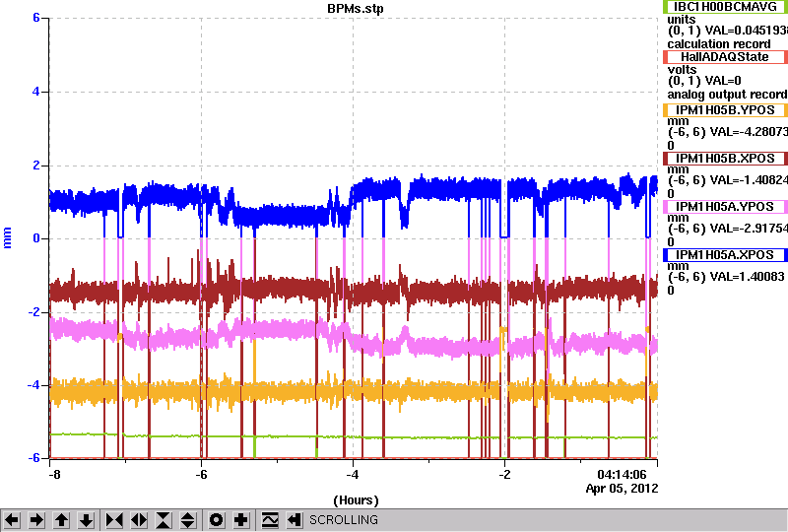This screenshot has height=532, width=788.
Task: Click the 'analog output record' description
Action: point(727,95)
